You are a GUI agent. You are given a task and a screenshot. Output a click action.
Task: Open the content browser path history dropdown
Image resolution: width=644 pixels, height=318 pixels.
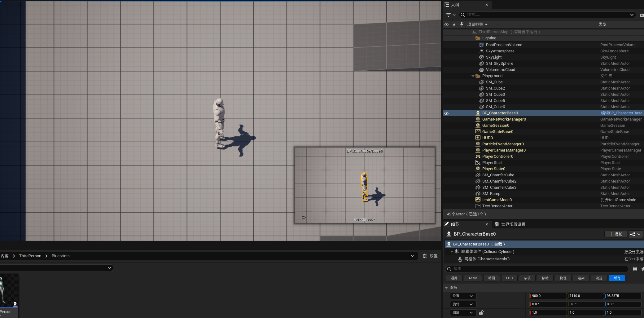[412, 256]
